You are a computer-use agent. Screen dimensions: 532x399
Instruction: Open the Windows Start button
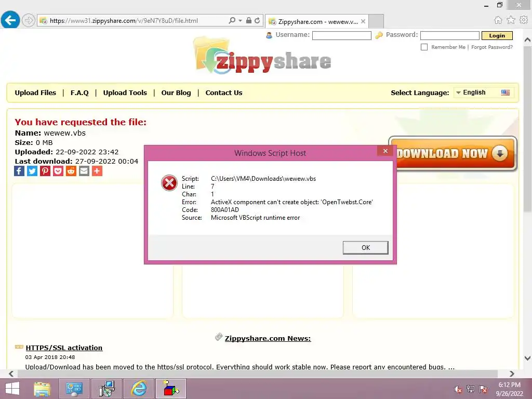coord(12,389)
